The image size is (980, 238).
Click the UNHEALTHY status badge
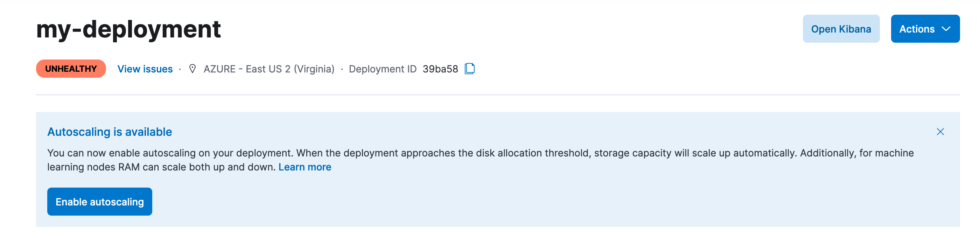(71, 69)
